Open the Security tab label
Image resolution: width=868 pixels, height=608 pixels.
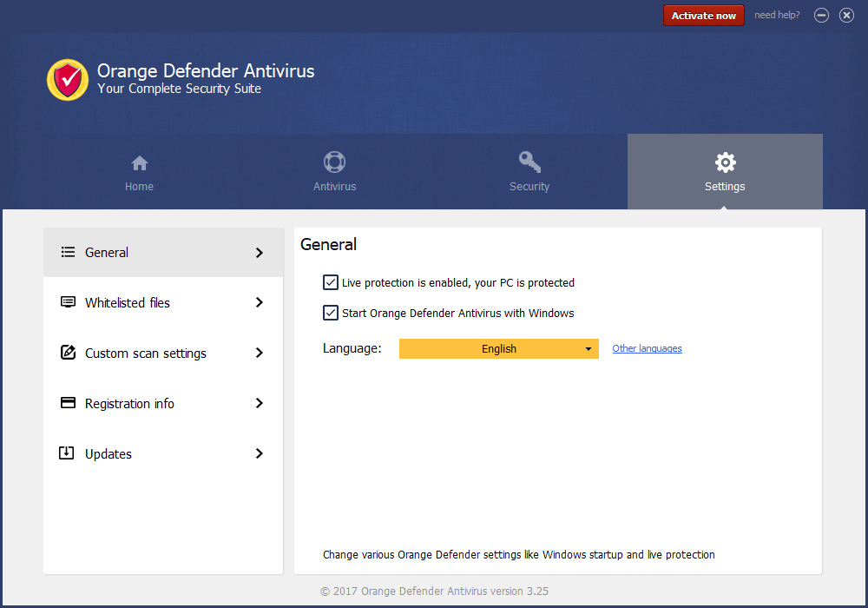pos(529,187)
